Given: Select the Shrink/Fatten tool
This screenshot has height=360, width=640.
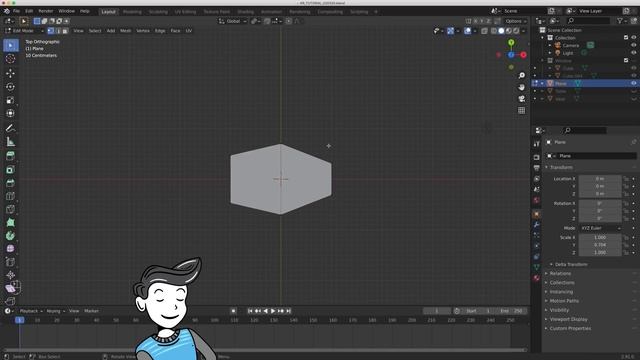Looking at the screenshot, I should point(11,275).
